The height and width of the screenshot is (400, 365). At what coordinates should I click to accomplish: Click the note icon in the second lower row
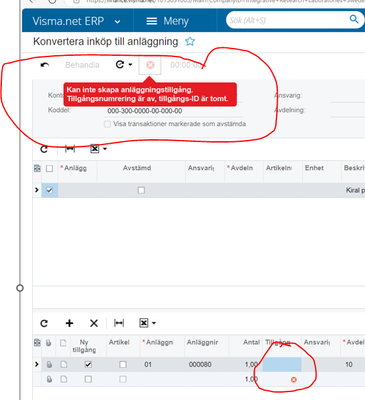pos(63,379)
